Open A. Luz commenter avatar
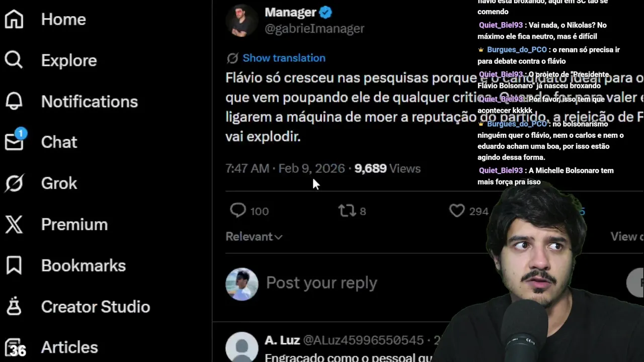This screenshot has height=362, width=644. pos(242,347)
